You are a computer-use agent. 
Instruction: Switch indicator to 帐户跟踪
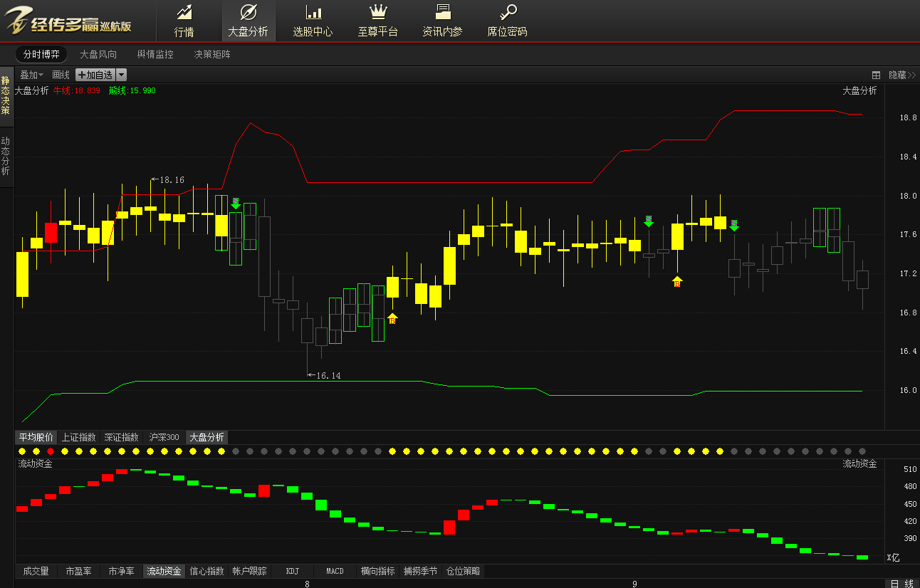249,571
